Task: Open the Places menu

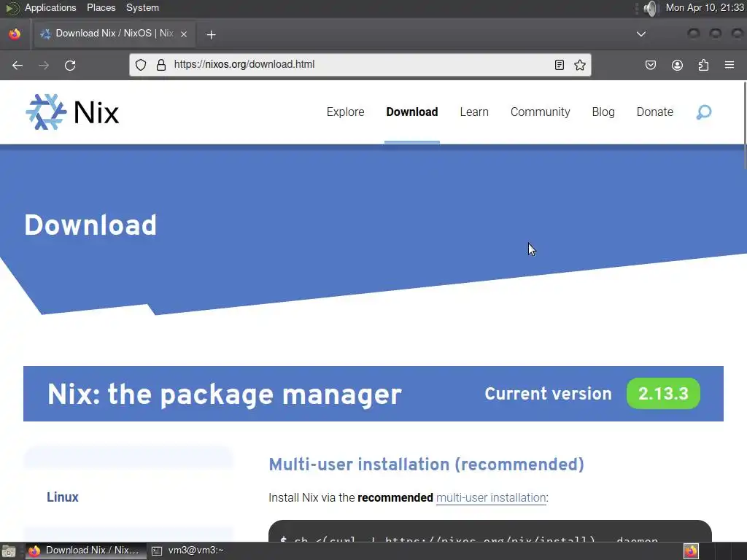Action: [x=101, y=8]
